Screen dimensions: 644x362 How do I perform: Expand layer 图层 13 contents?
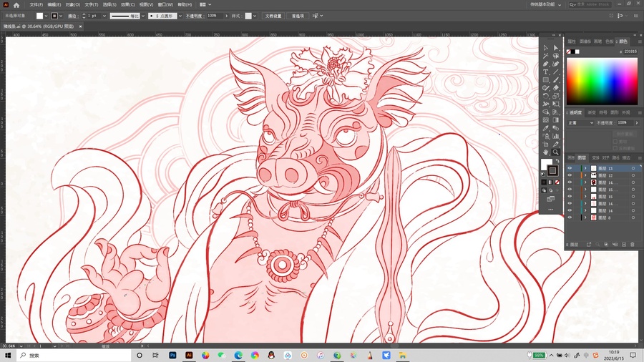click(585, 168)
